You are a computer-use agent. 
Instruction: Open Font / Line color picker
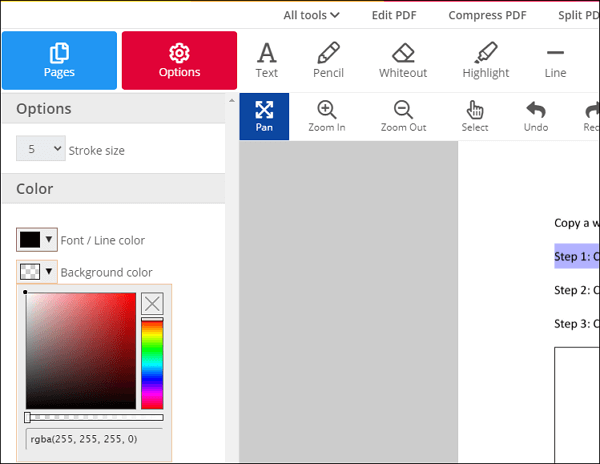pyautogui.click(x=37, y=240)
